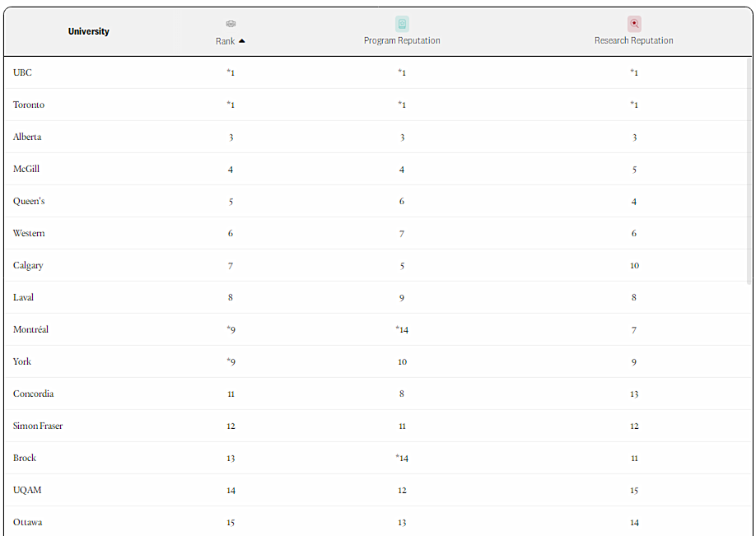The height and width of the screenshot is (536, 756).
Task: Click Western's Program Reputation value 7
Action: (402, 234)
